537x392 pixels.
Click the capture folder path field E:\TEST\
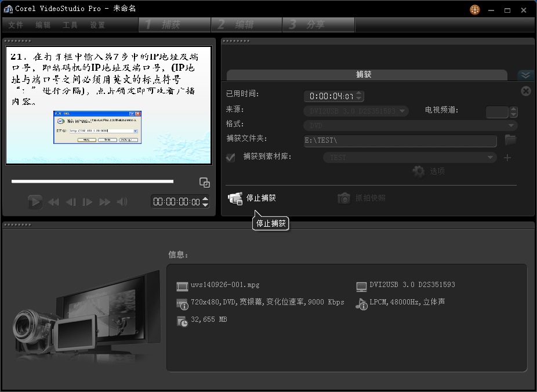coord(400,140)
